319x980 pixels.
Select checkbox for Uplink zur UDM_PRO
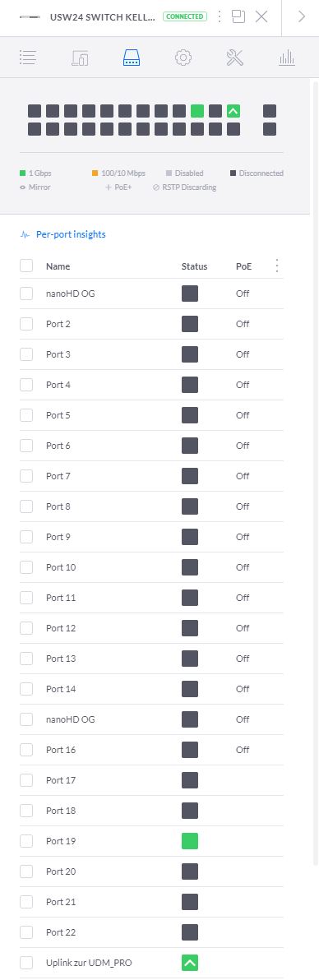[26, 963]
